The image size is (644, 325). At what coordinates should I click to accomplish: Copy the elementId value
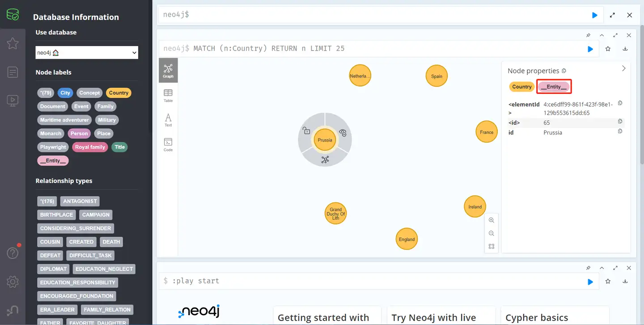(620, 103)
